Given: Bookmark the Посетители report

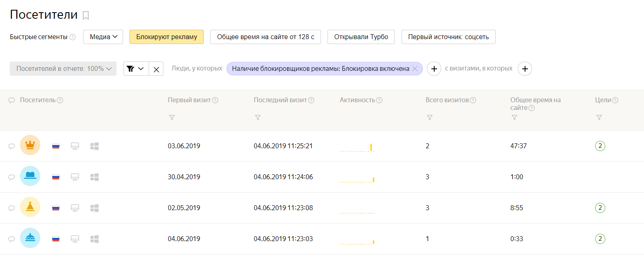Looking at the screenshot, I should click(86, 15).
